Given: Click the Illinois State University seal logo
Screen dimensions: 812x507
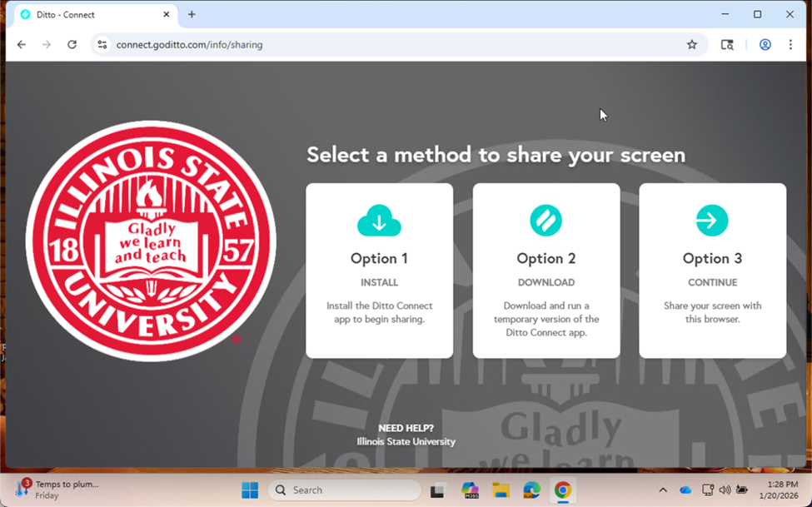Looking at the screenshot, I should coord(151,241).
